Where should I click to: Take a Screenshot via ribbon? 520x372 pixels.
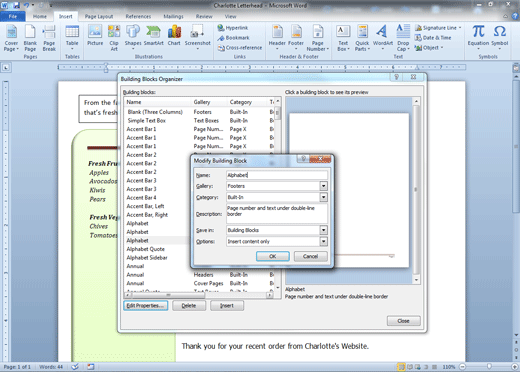point(197,38)
